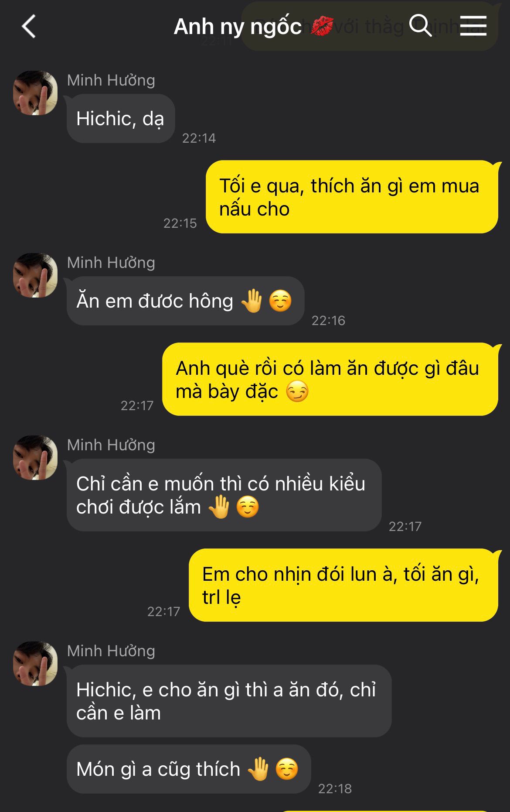This screenshot has width=510, height=812.
Task: Tap avatar beside 'Chỉ cần e muốn' message
Action: [35, 458]
